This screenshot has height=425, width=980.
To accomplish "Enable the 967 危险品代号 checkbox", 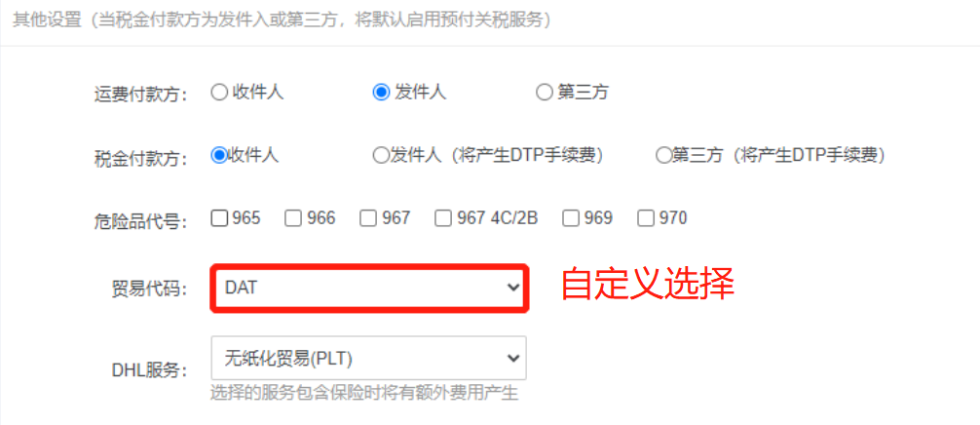I will [x=369, y=218].
